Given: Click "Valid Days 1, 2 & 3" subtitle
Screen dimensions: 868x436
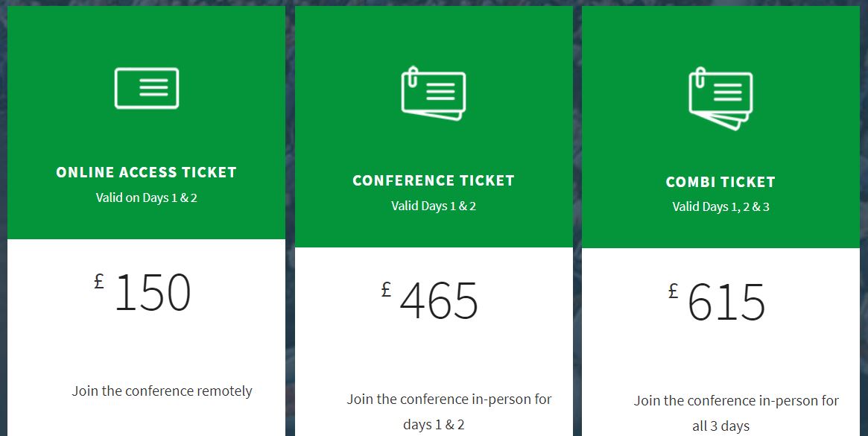Looking at the screenshot, I should (x=720, y=206).
